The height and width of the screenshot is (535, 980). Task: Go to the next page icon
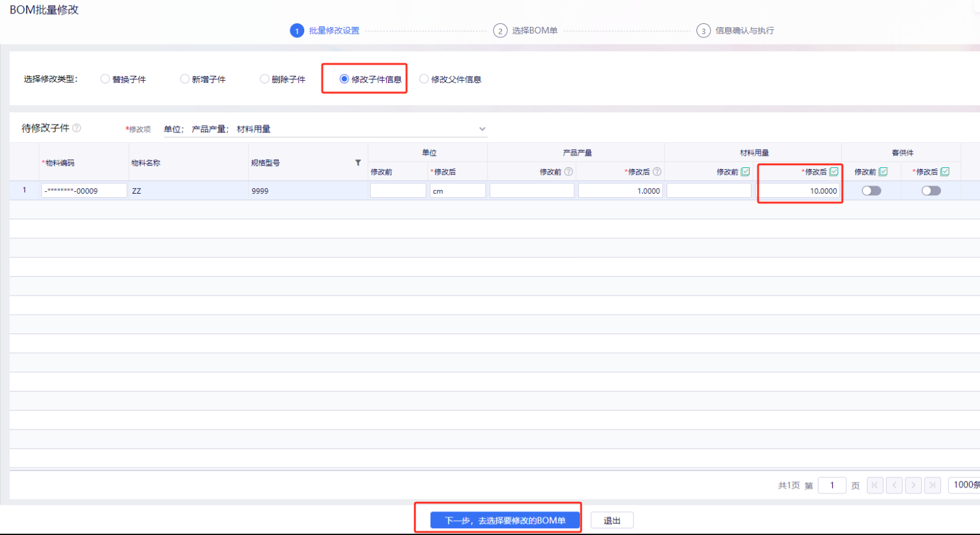(913, 485)
